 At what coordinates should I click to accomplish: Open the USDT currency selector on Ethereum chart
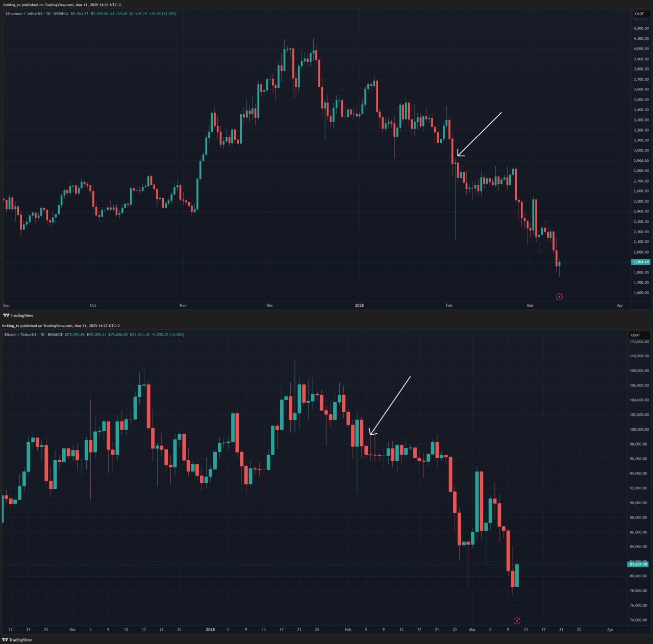(640, 14)
